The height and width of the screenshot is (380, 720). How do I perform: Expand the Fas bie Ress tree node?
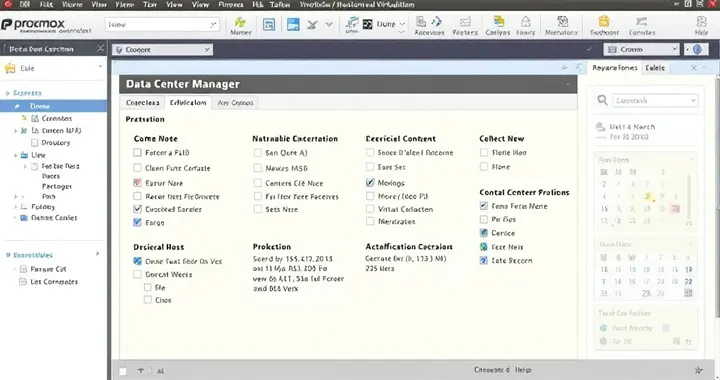pos(25,166)
